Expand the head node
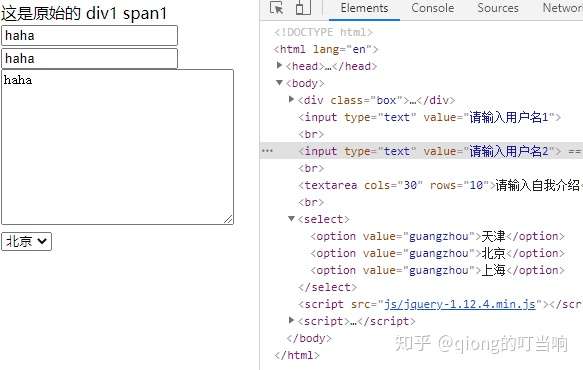This screenshot has height=370, width=583. coord(280,66)
